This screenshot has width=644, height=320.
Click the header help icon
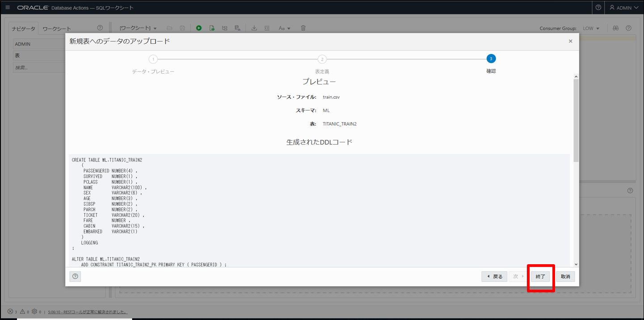(x=598, y=8)
